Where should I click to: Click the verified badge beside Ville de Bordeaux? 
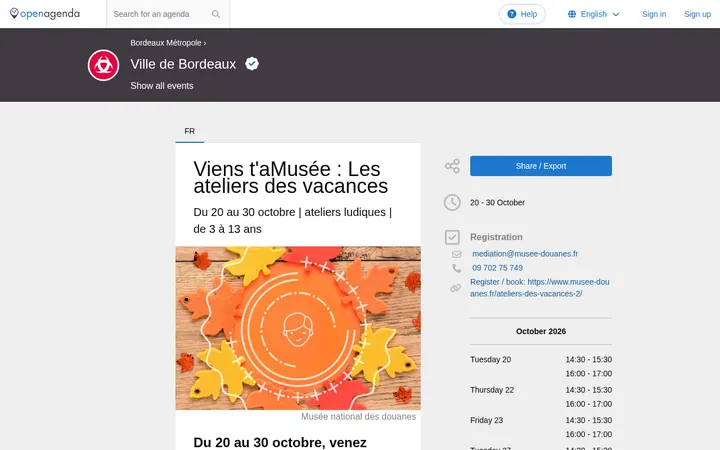click(x=252, y=63)
